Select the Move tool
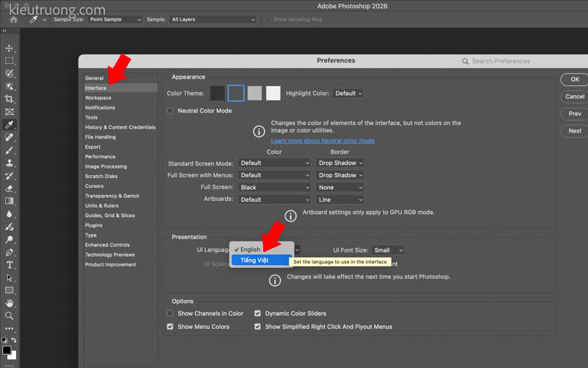588x368 pixels. pyautogui.click(x=10, y=48)
